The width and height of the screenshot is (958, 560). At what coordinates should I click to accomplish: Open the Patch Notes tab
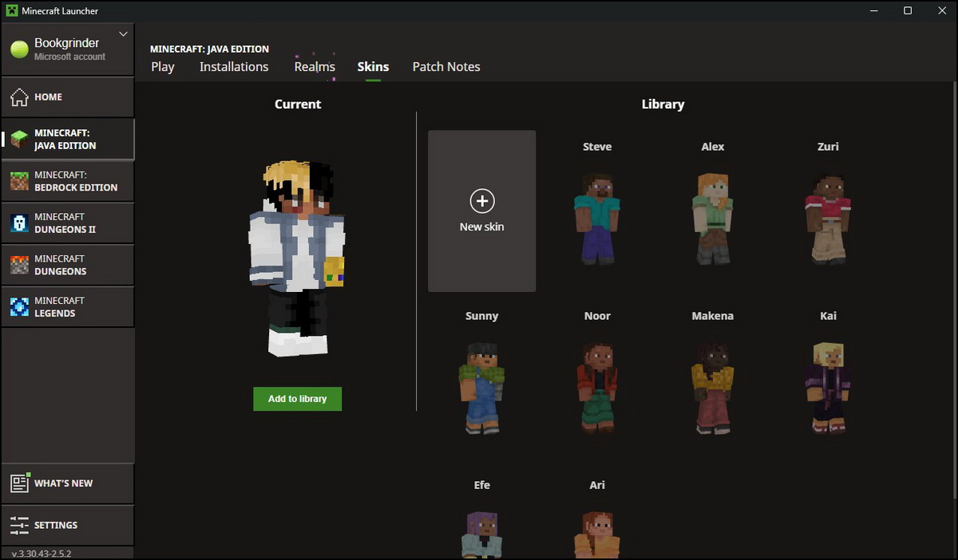446,67
